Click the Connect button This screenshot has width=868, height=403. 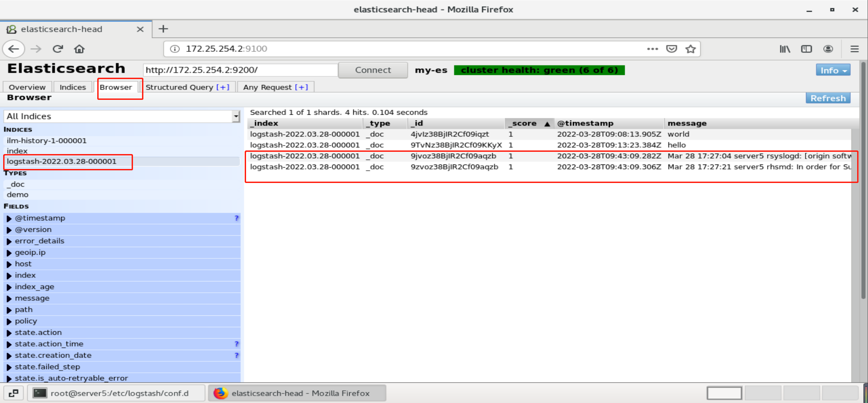click(373, 70)
